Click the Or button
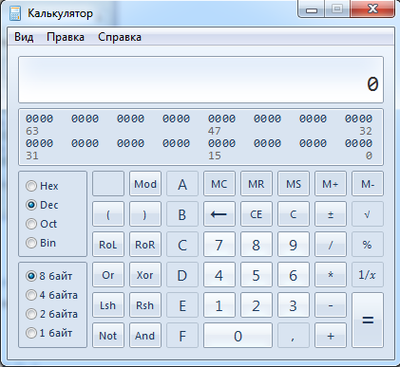Screen dimensions: 400x367 (x=108, y=275)
